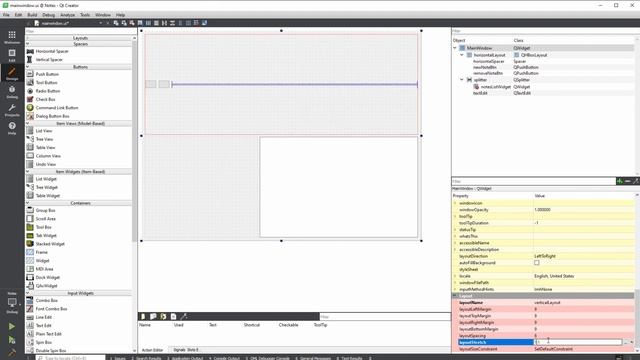Open the Test Results pane
This screenshot has width=640, height=360.
pos(349,358)
